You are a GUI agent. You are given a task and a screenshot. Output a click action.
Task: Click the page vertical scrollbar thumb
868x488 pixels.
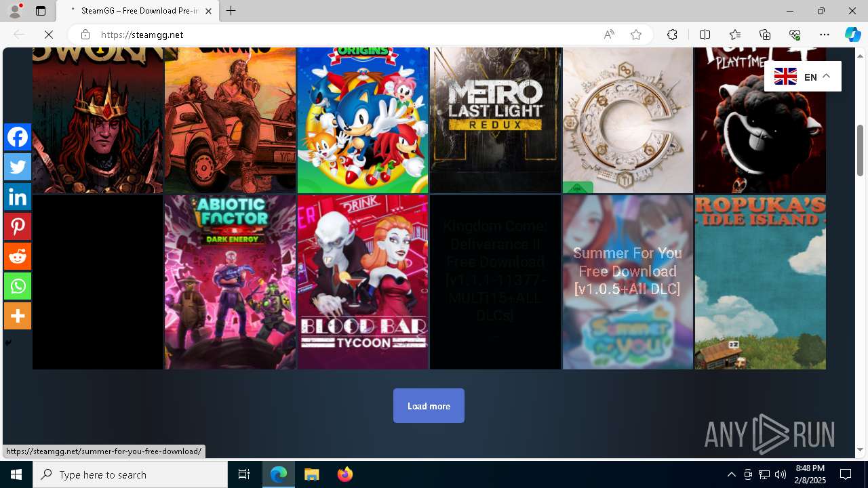(860, 150)
